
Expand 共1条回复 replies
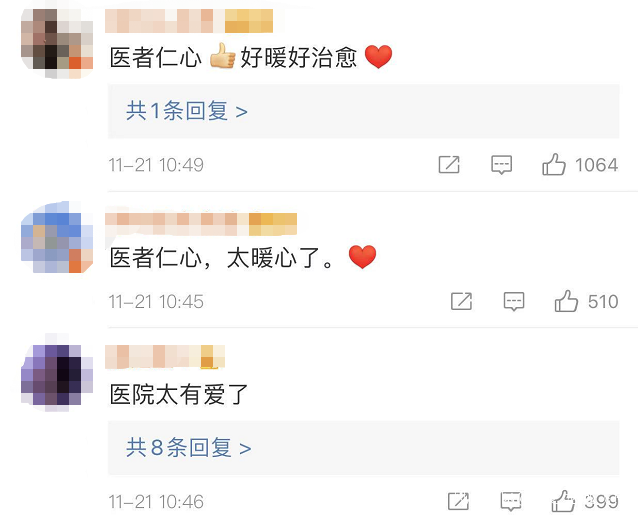pyautogui.click(x=187, y=111)
